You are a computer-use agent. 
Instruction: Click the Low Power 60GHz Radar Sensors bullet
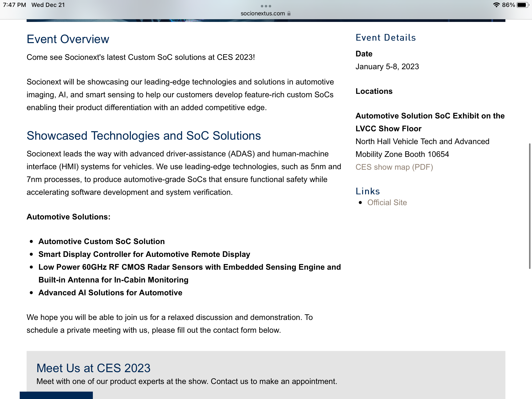tap(190, 273)
